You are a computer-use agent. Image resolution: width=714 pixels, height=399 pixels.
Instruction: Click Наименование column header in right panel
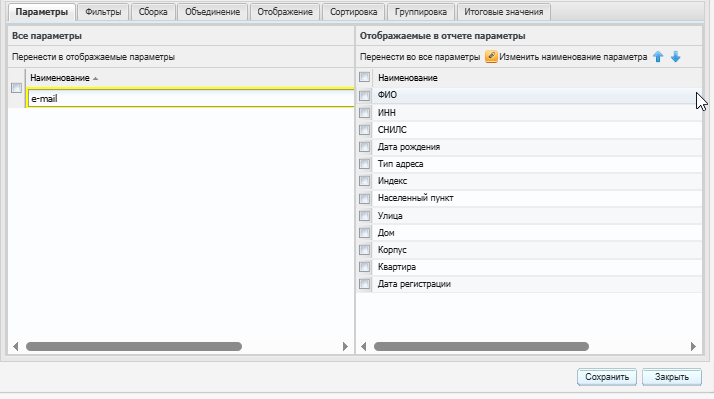(x=408, y=78)
